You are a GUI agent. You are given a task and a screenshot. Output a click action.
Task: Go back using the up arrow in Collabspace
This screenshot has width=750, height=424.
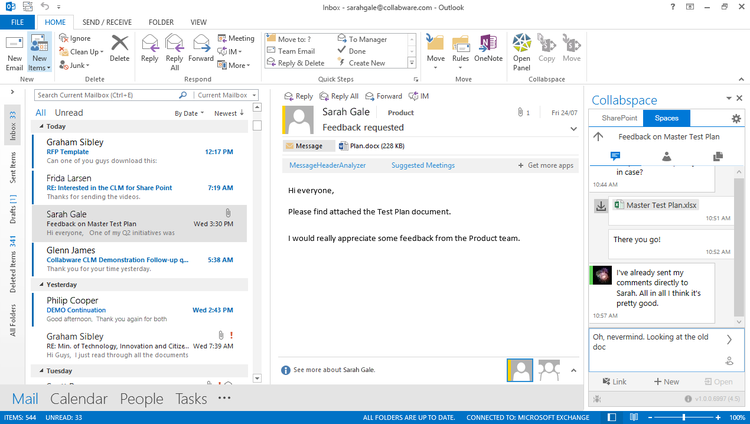598,137
